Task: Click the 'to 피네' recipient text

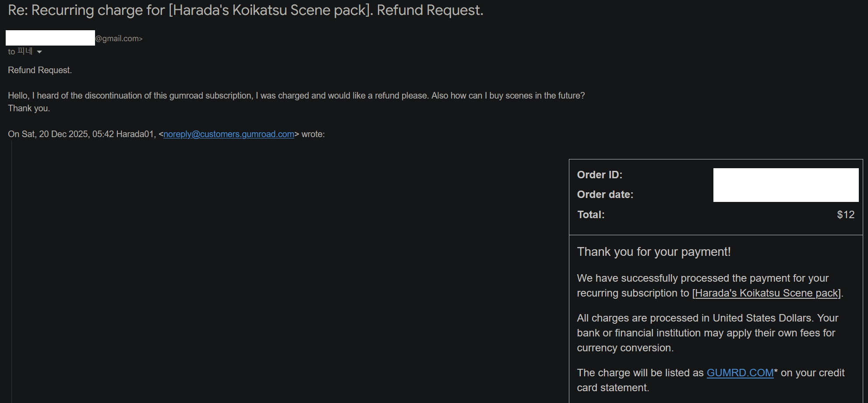Action: pyautogui.click(x=20, y=52)
